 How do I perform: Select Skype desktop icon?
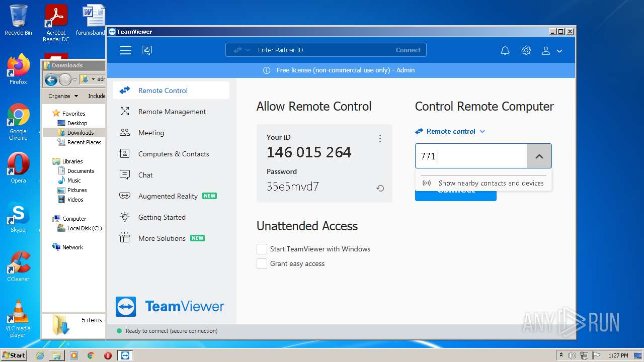click(18, 217)
